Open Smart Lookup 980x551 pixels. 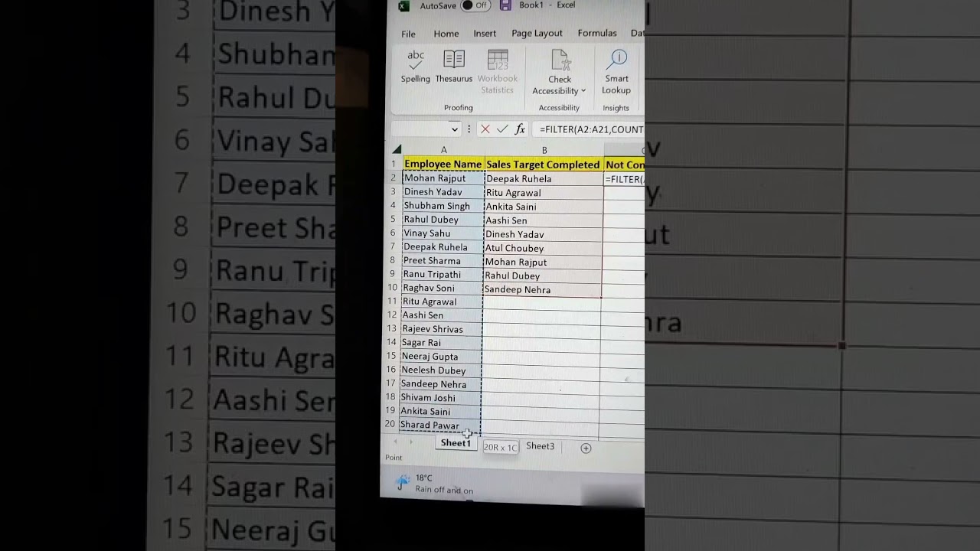point(616,72)
